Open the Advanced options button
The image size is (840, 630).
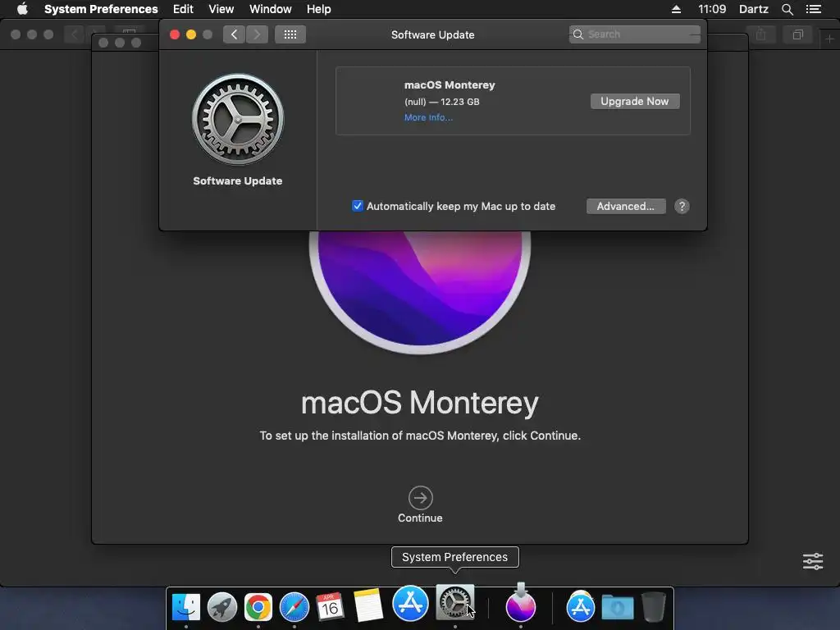pyautogui.click(x=626, y=206)
